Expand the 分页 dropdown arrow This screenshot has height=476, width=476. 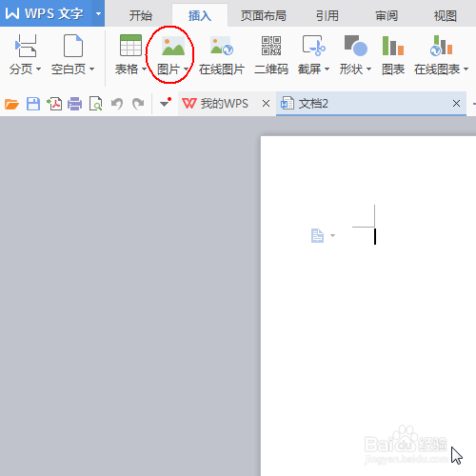coord(38,69)
